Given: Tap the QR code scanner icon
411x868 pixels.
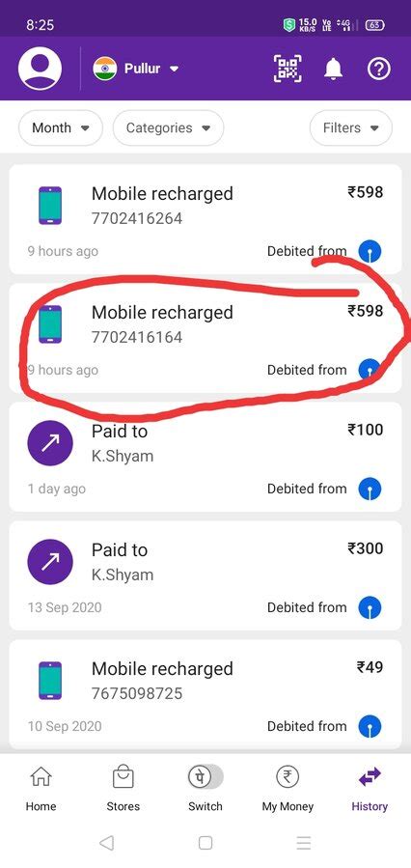Looking at the screenshot, I should tap(288, 69).
